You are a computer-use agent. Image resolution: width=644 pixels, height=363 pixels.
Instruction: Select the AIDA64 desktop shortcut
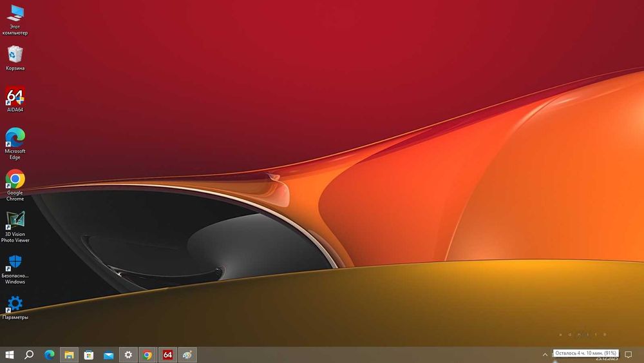[15, 99]
